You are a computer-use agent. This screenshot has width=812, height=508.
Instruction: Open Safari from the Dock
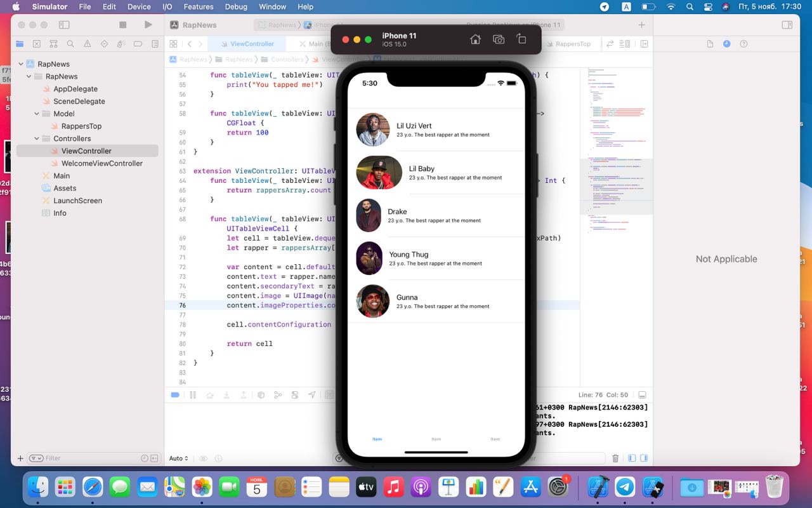92,487
